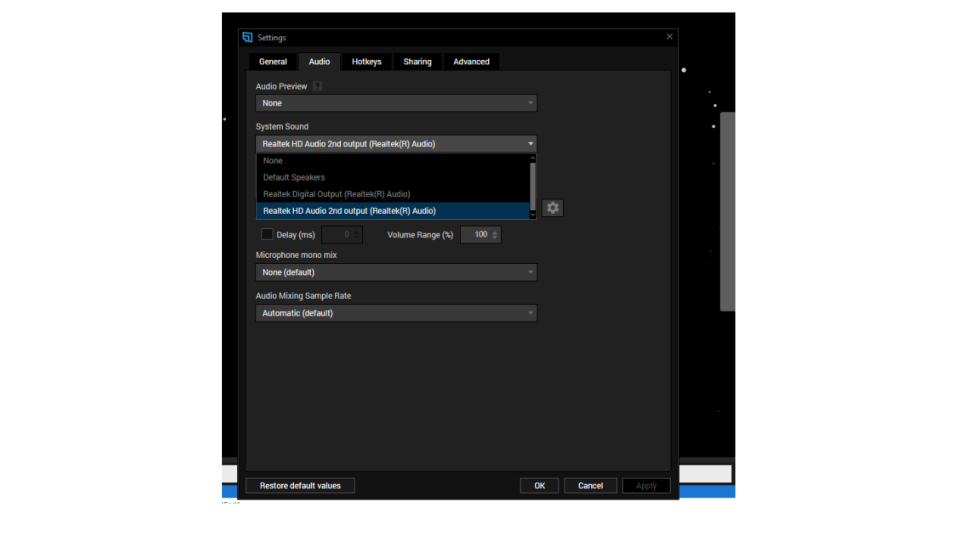Click the background window's vertical scrollbar
The width and height of the screenshot is (970, 546).
(x=728, y=211)
